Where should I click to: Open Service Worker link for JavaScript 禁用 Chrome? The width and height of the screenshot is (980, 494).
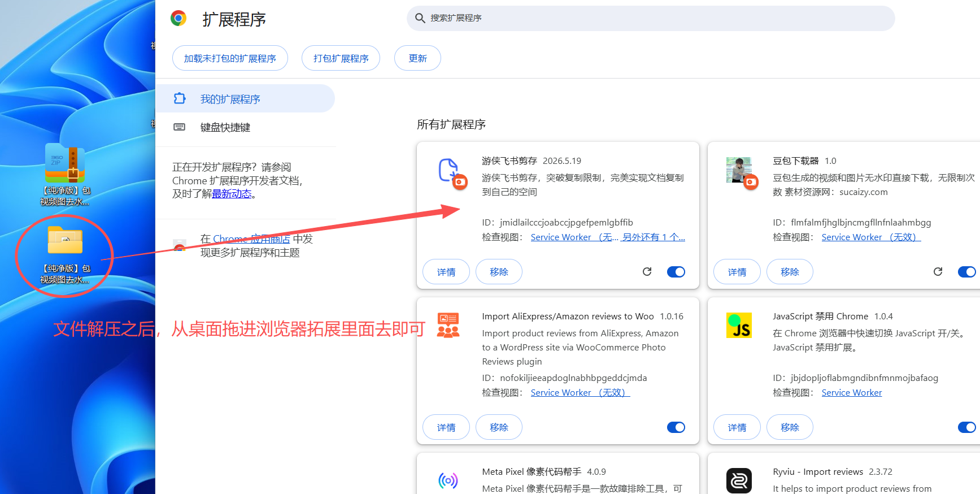coord(851,393)
